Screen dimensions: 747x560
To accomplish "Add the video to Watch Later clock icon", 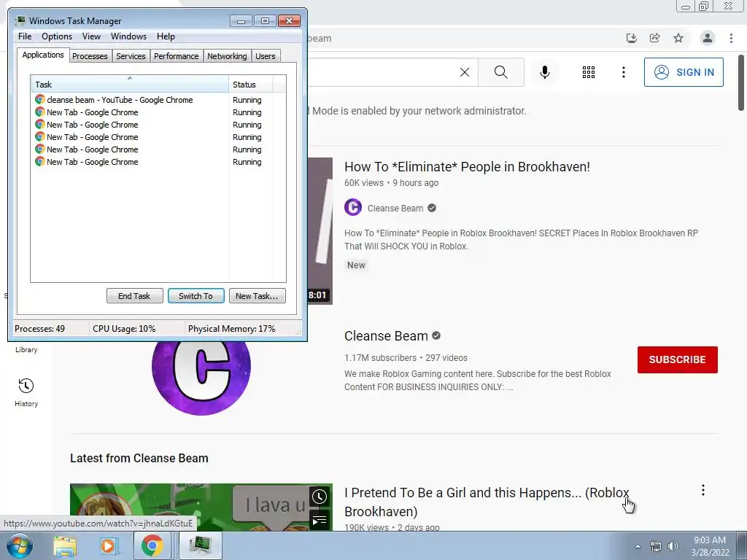I will click(320, 497).
